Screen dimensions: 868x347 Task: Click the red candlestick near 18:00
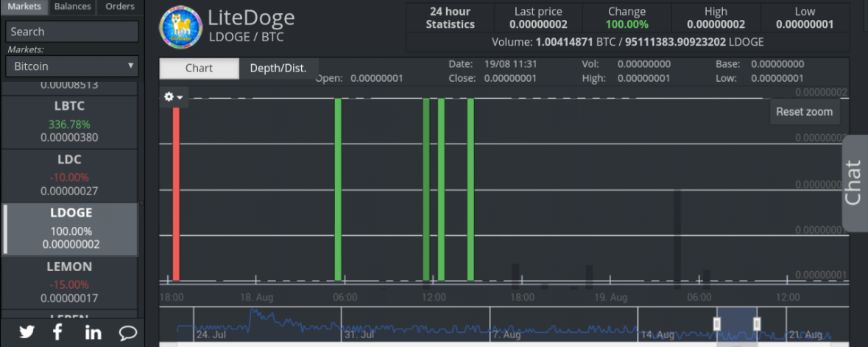coord(176,194)
